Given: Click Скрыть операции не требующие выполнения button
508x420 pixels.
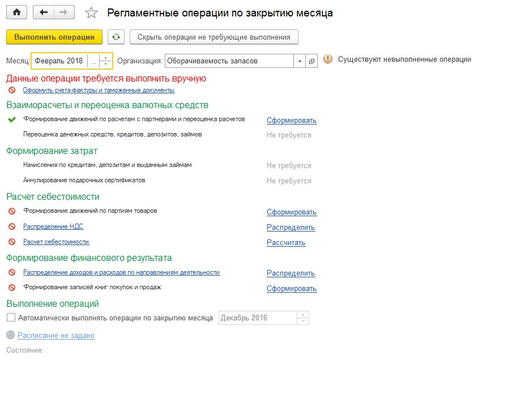Looking at the screenshot, I should click(x=214, y=37).
